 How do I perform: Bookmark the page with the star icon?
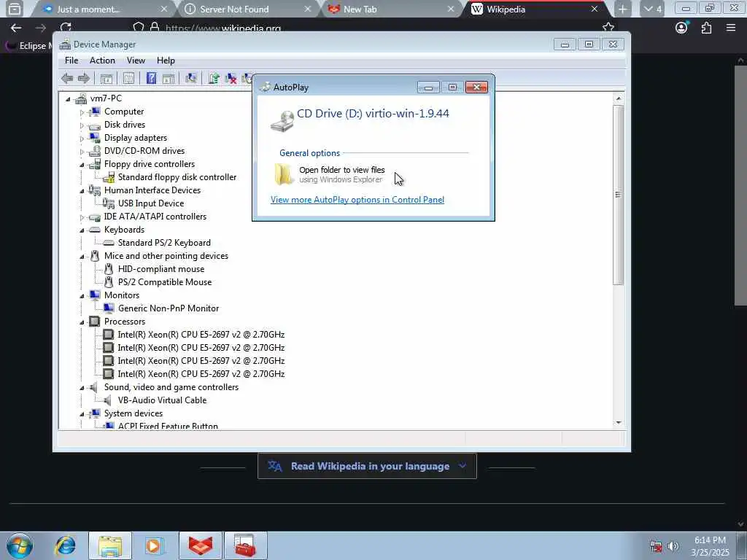pyautogui.click(x=608, y=27)
